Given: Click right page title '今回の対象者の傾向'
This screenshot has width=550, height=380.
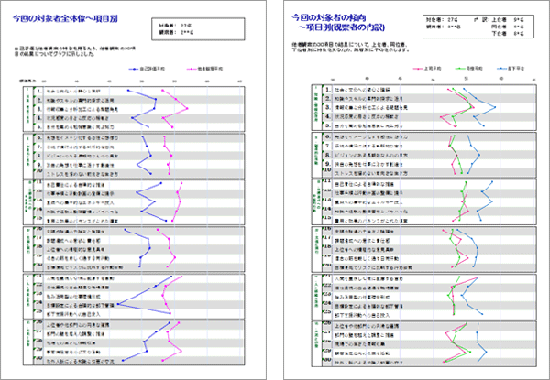Looking at the screenshot, I should 329,18.
